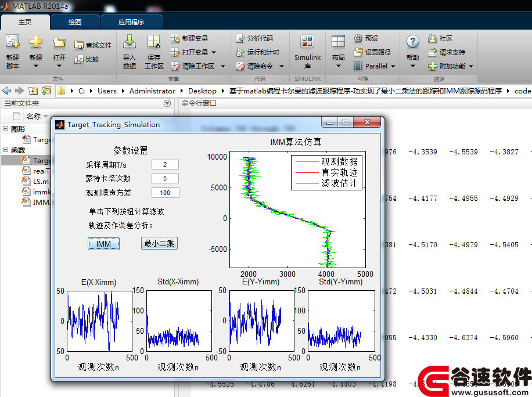Click the Set Path (设置路径) icon
Image resolution: width=532 pixels, height=397 pixels.
(358, 52)
